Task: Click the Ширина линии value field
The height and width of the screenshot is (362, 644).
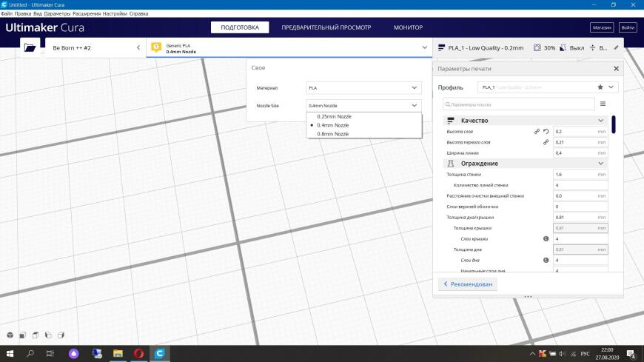Action: click(x=580, y=152)
